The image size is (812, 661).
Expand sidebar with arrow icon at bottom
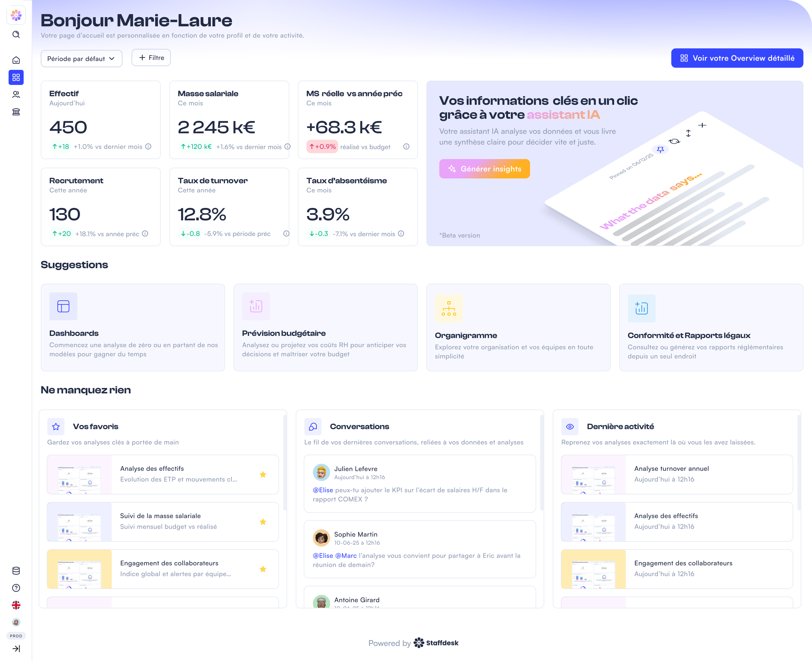[16, 648]
